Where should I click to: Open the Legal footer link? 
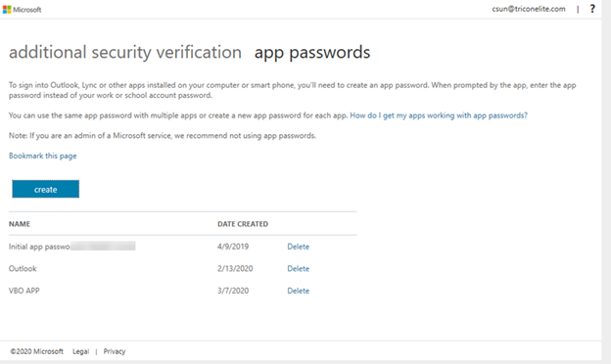point(80,351)
